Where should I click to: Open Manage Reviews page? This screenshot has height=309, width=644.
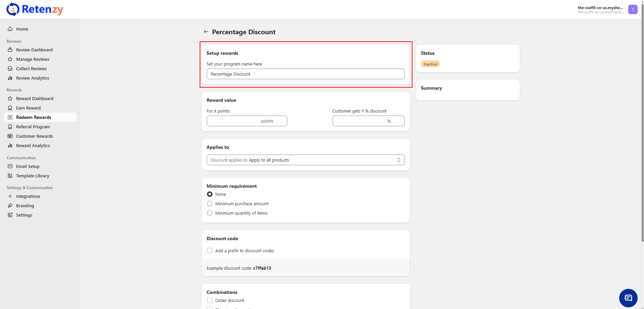(x=33, y=59)
